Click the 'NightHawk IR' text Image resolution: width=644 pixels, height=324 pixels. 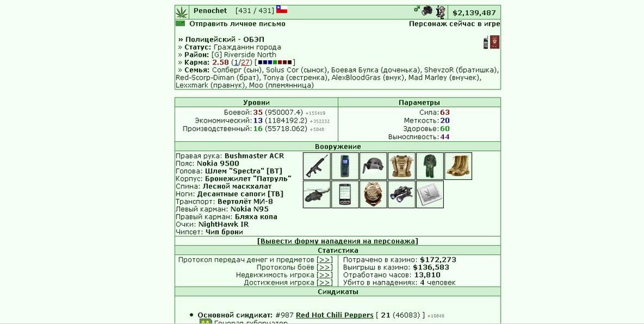pos(224,224)
